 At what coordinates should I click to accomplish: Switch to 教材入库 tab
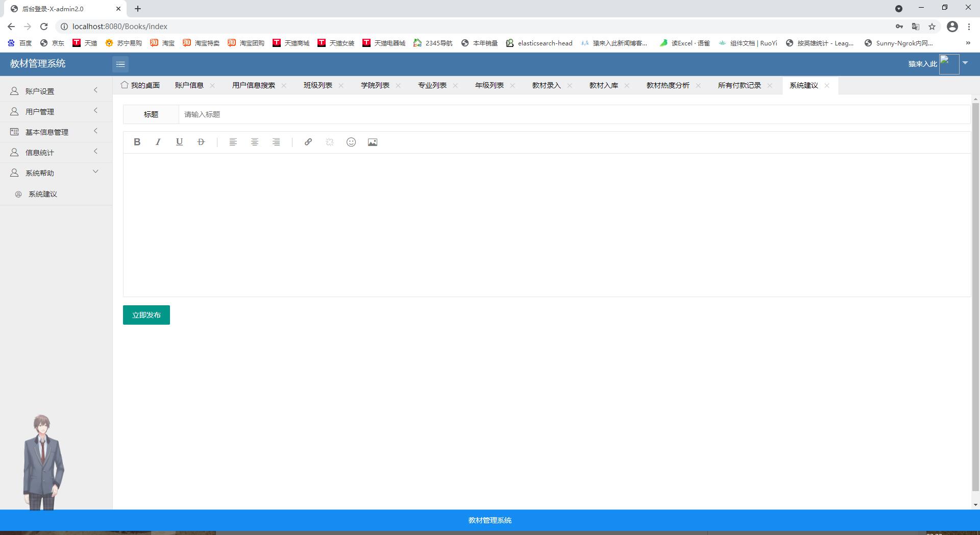[604, 85]
